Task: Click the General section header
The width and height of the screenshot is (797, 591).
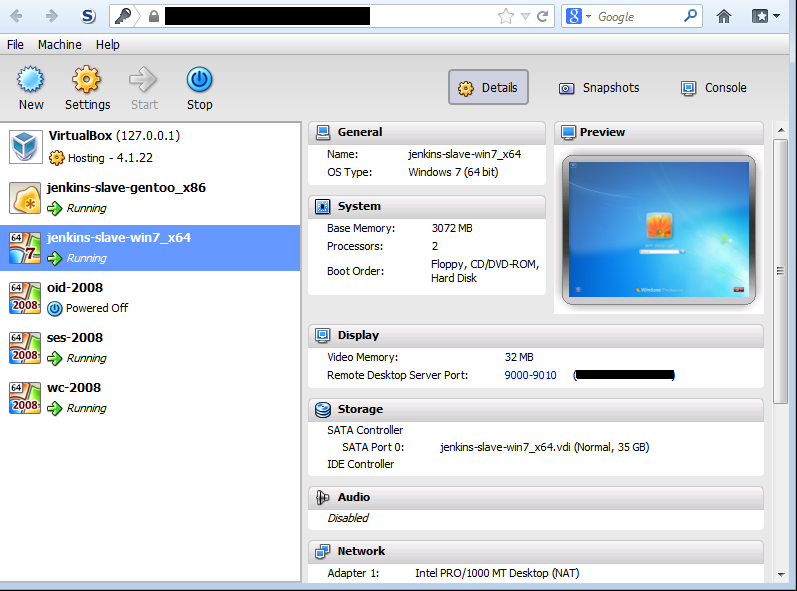Action: [427, 132]
